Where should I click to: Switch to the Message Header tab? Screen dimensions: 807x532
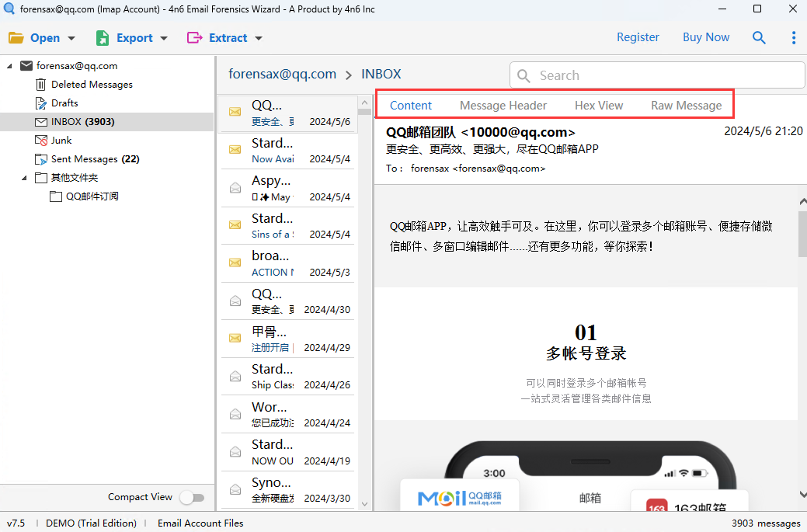pyautogui.click(x=503, y=105)
